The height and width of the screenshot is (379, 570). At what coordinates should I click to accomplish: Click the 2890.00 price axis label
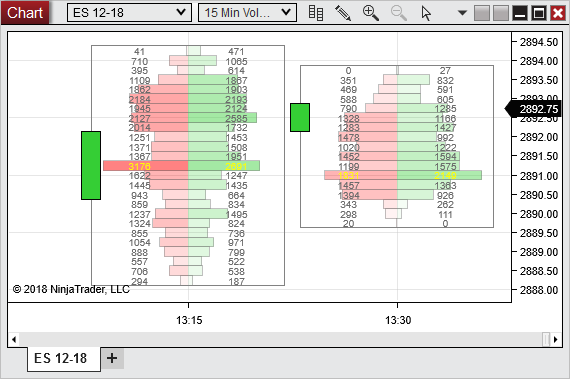point(539,214)
